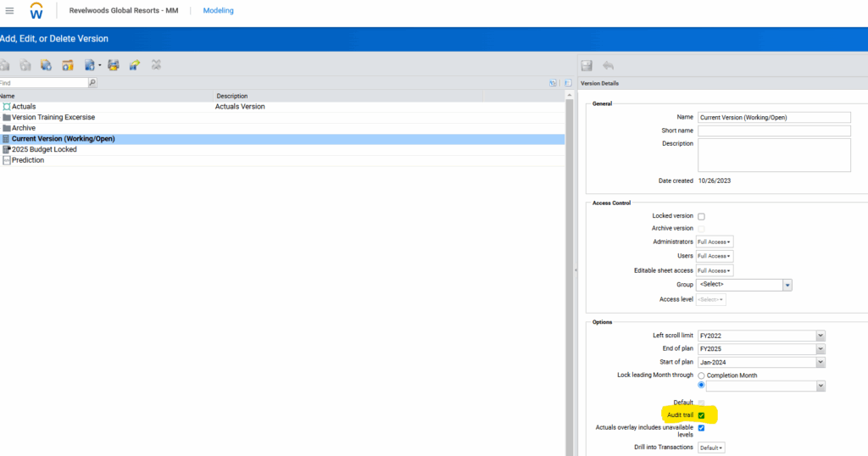
Task: Click the printer icon in the toolbar
Action: (x=113, y=65)
